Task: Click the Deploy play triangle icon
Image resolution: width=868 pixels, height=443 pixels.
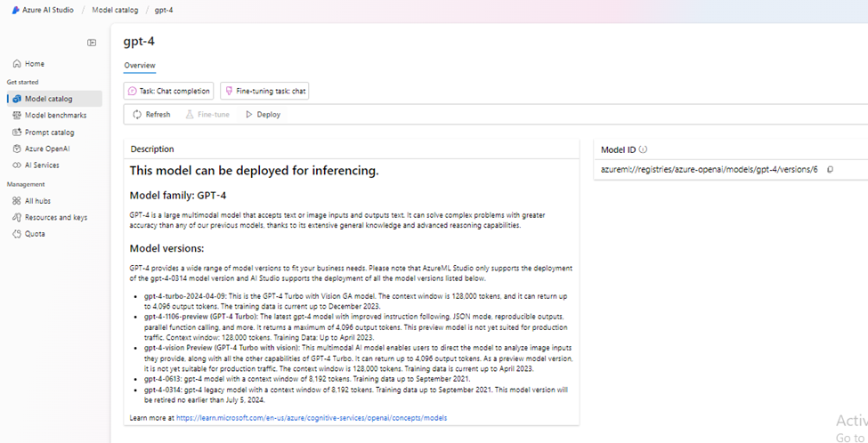Action: pyautogui.click(x=249, y=115)
